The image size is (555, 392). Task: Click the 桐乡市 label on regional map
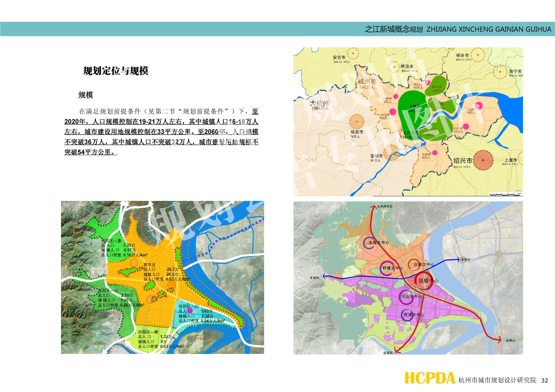pyautogui.click(x=462, y=55)
